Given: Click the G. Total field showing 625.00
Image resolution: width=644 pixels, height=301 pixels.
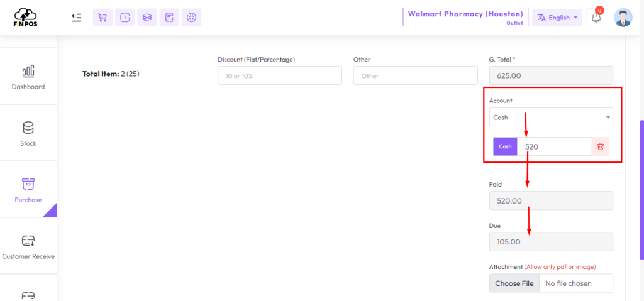Looking at the screenshot, I should 551,75.
